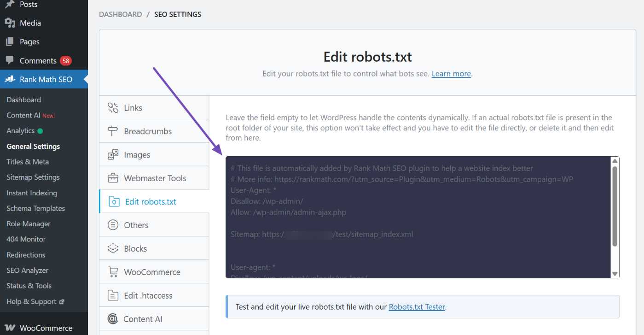Viewport: 644px width, 335px height.
Task: Click the Rank Math SEO sail icon
Action: click(10, 79)
